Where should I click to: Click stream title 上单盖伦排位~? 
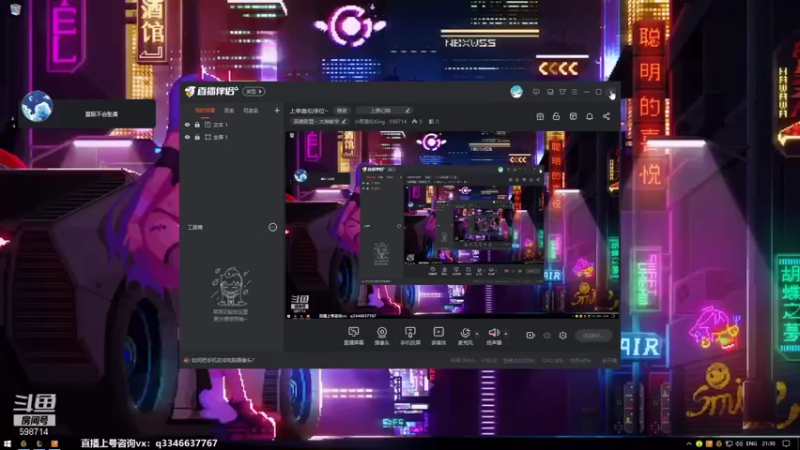(308, 111)
